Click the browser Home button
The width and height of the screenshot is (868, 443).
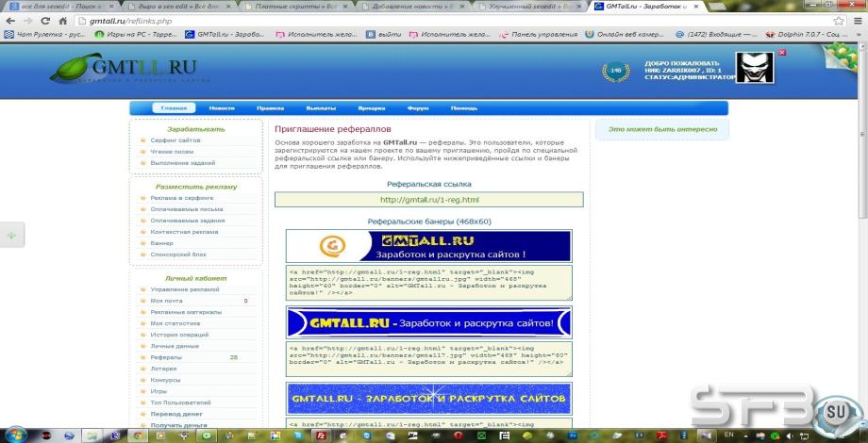pyautogui.click(x=62, y=21)
